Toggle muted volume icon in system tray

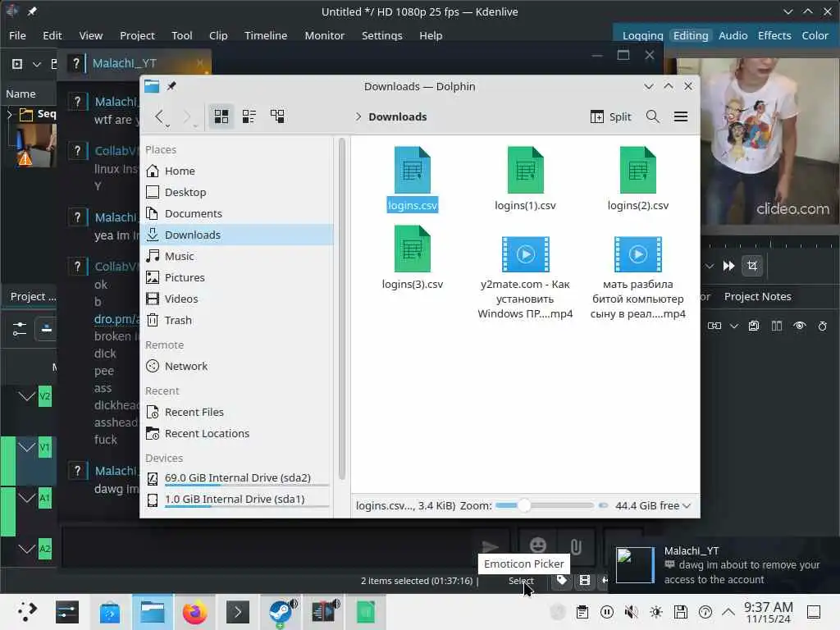(x=632, y=612)
